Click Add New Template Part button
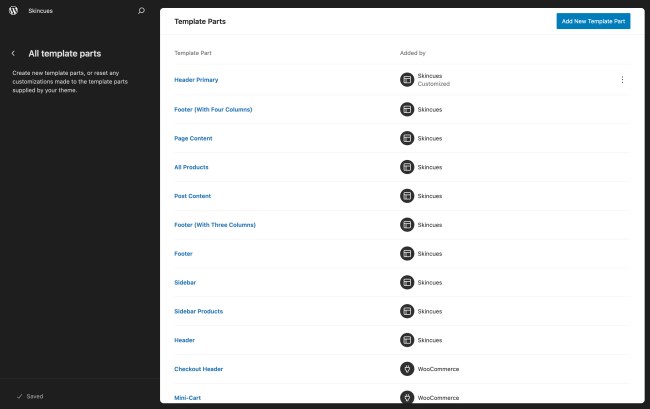Screen dimensions: 650x409 point(593,21)
